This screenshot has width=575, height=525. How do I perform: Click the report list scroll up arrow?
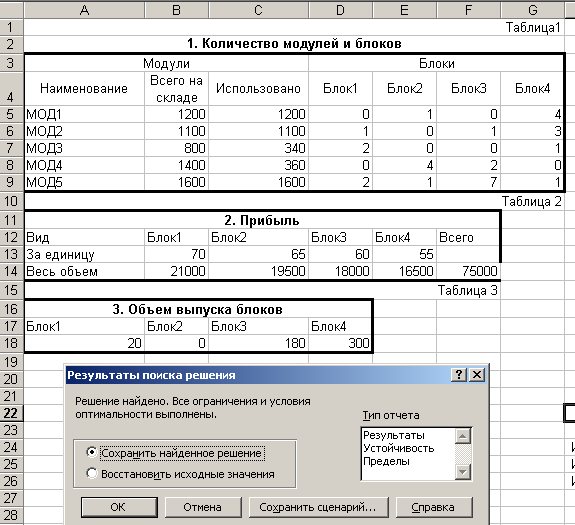[463, 436]
